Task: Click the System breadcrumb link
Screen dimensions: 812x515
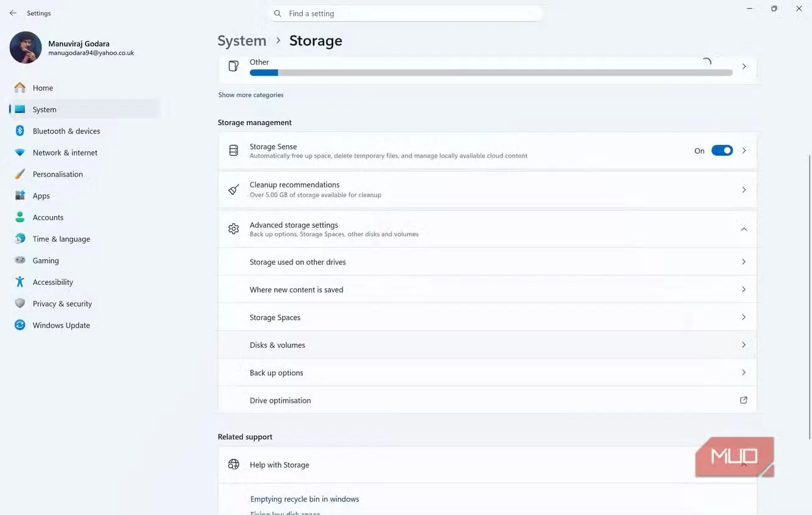Action: click(x=242, y=40)
